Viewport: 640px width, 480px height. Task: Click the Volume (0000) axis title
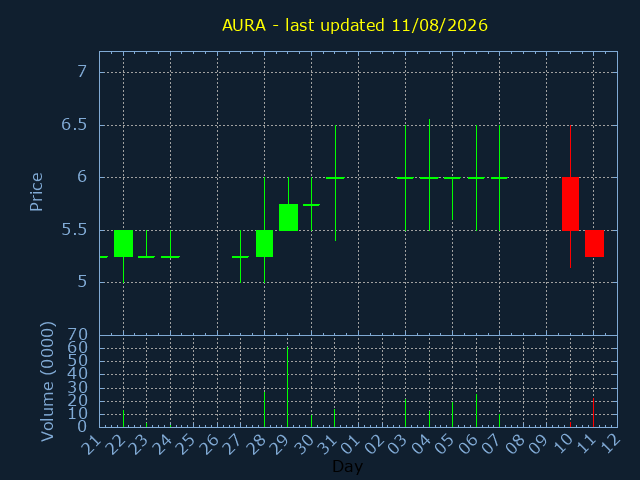[47, 382]
